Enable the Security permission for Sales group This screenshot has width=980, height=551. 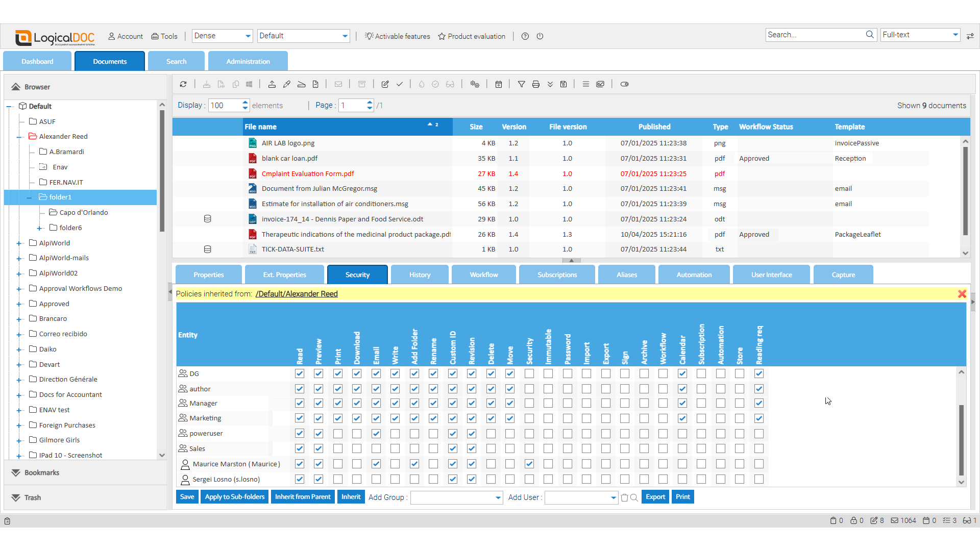(x=529, y=449)
